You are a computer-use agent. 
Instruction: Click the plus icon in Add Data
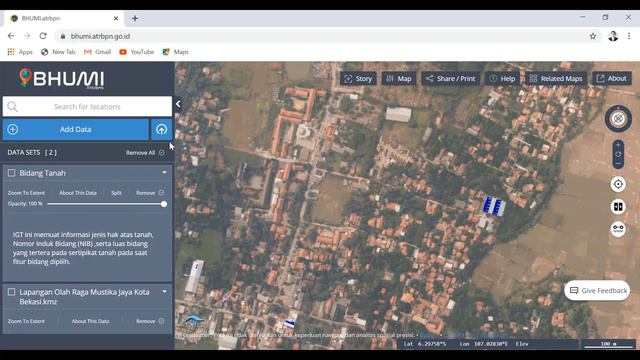pyautogui.click(x=13, y=129)
